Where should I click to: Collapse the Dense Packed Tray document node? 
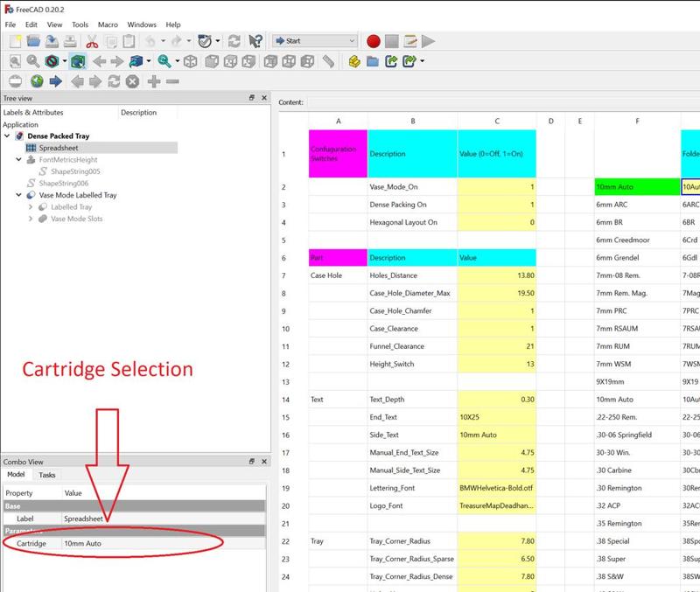(8, 136)
